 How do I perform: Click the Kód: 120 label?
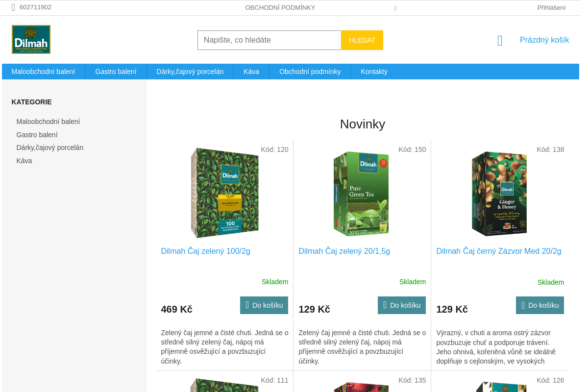pos(274,149)
